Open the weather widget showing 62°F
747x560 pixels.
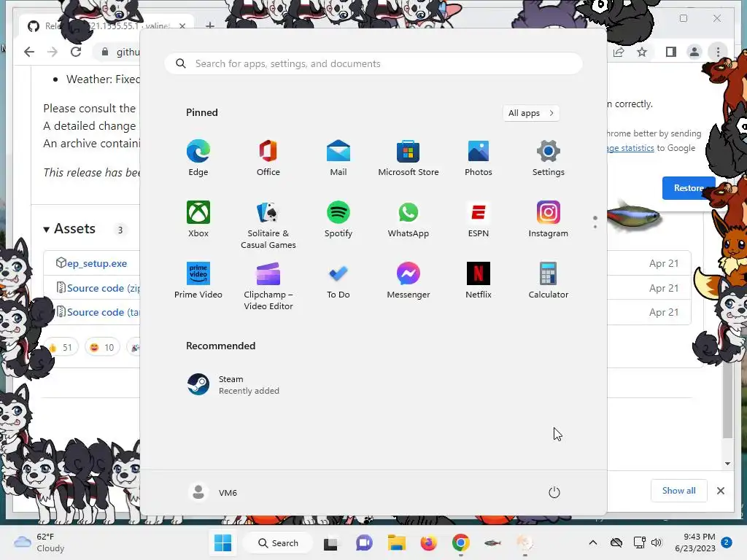(x=39, y=542)
